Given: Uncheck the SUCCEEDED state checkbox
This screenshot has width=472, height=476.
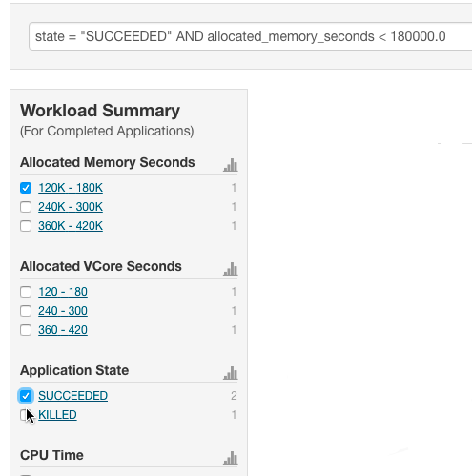Looking at the screenshot, I should (26, 396).
